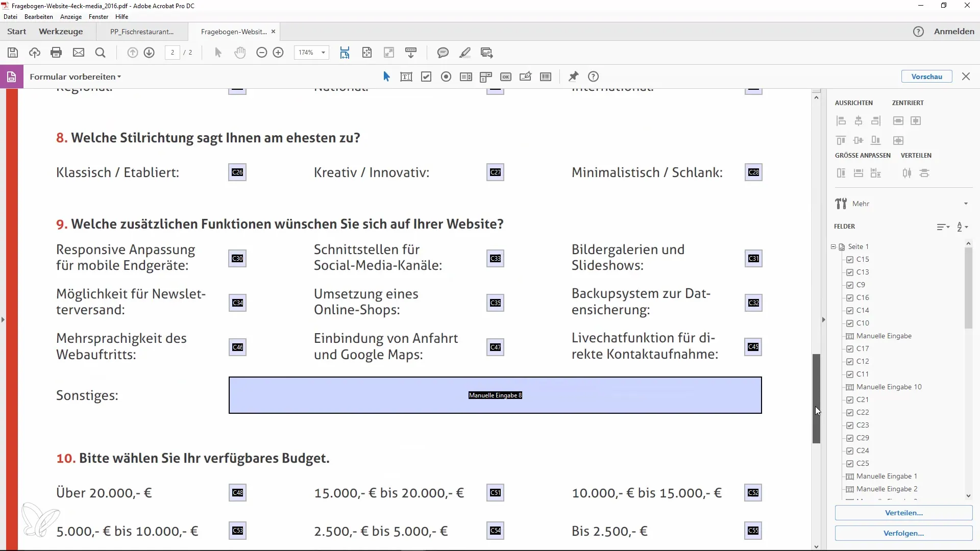Select checkbox field C30 for Responsive Anpassung

[x=237, y=259]
